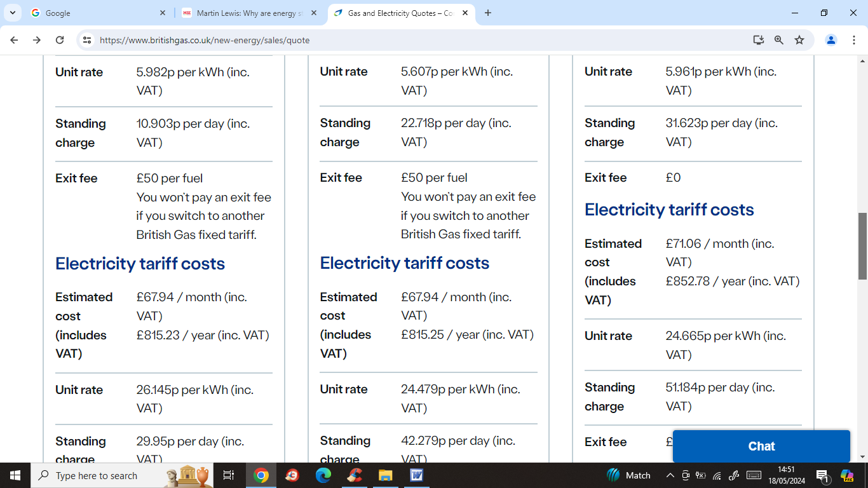Open Google Chrome from the taskbar
Viewport: 868px width, 488px height.
click(x=261, y=475)
